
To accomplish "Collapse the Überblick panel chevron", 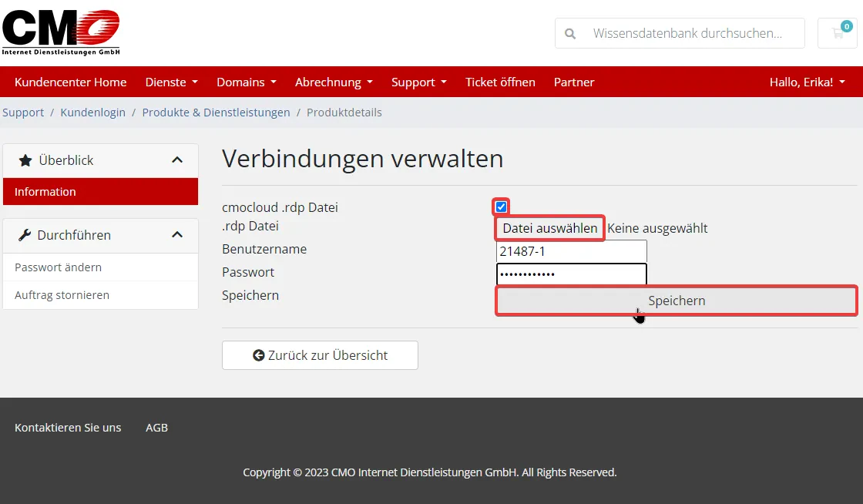I will pos(177,160).
